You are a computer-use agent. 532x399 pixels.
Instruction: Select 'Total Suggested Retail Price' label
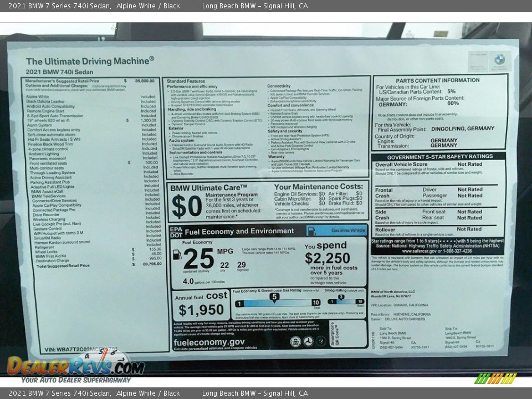[63, 265]
